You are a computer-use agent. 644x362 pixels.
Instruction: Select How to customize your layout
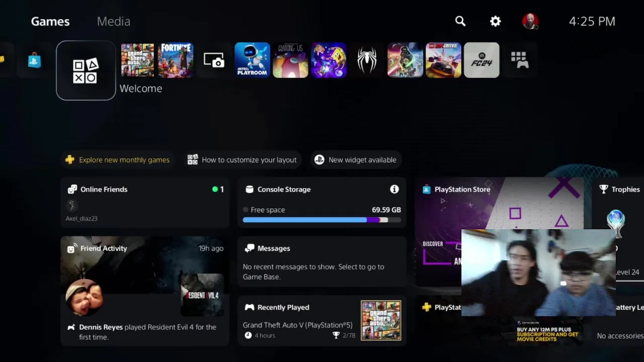pyautogui.click(x=242, y=160)
